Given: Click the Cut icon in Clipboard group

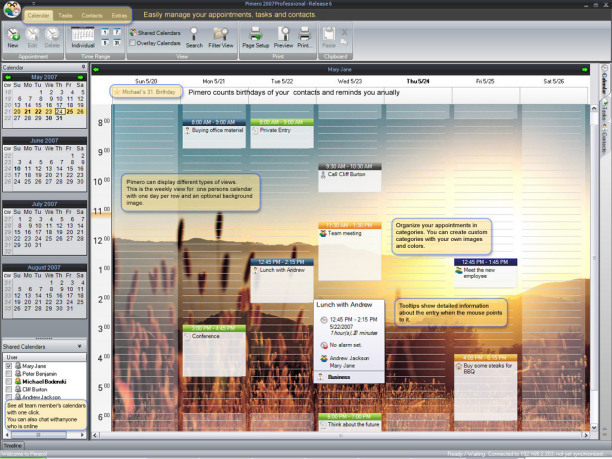Looking at the screenshot, I should [x=344, y=32].
